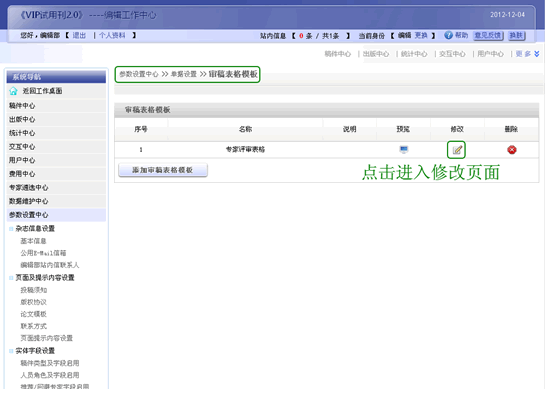Viewport: 545px width, 394px height.
Task: Toggle the 实体字段设置 tree node
Action: click(11, 351)
